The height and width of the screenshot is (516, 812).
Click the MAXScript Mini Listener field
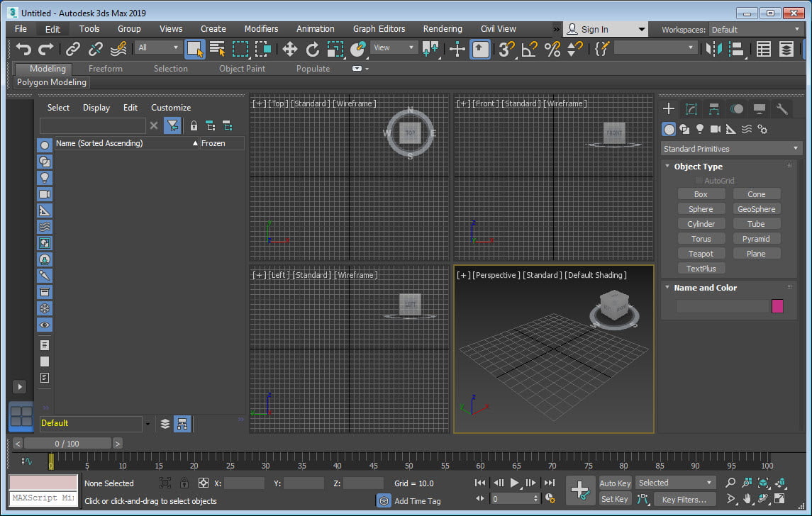click(43, 498)
